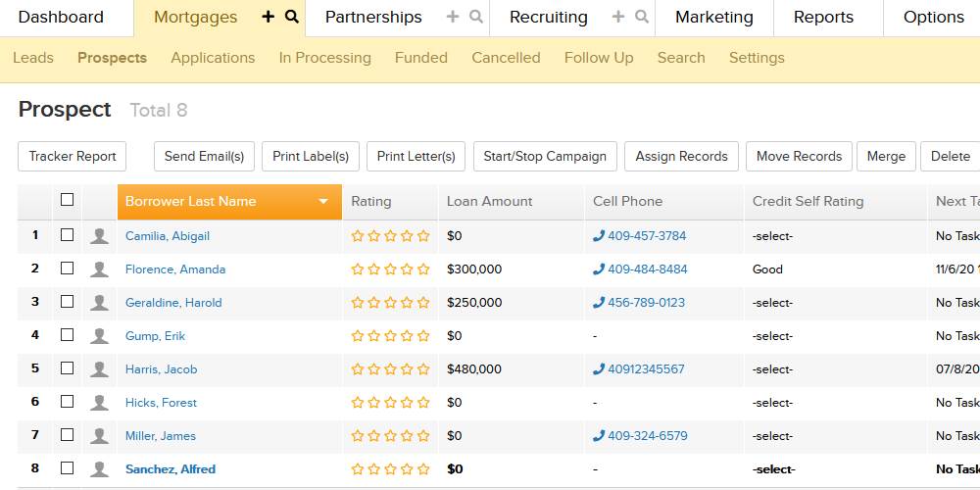Click the Print Label(s) button

[311, 156]
